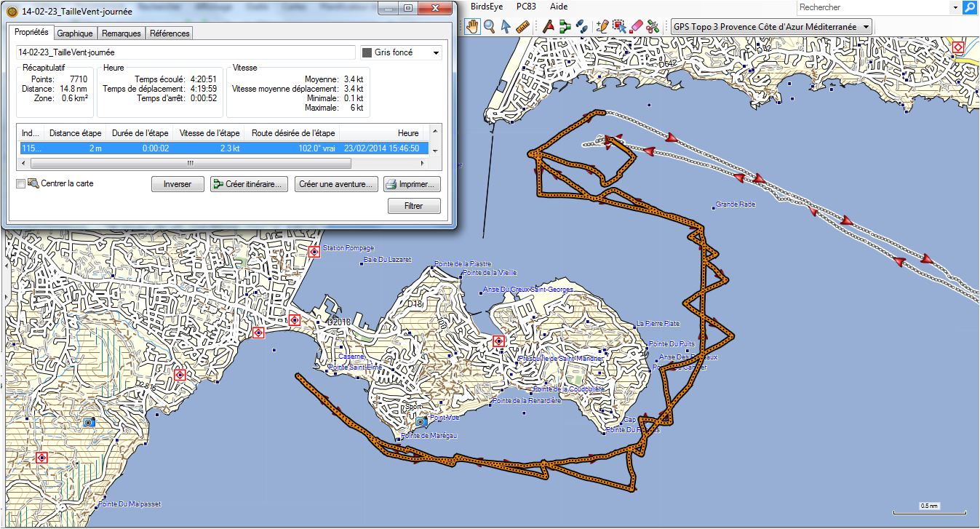
Task: Click the red waypoint near Presqu'île de Saint-Mandrier
Action: tap(498, 341)
